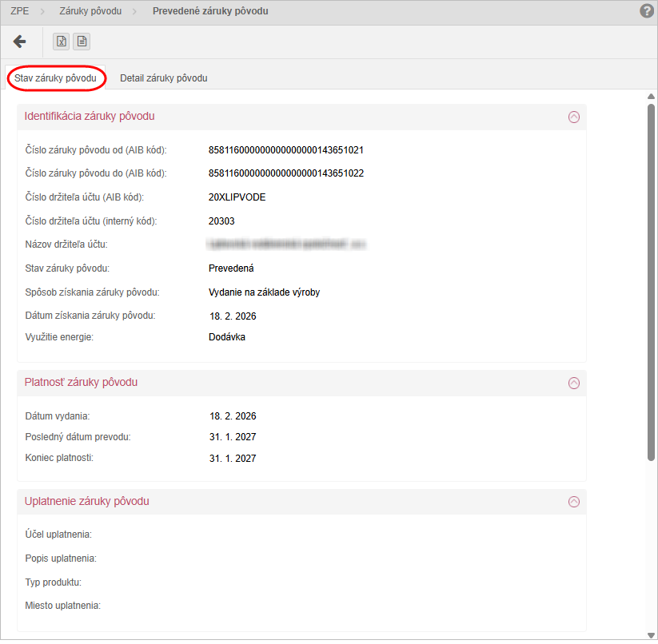The height and width of the screenshot is (644, 658).
Task: Click the Prevedená status value
Action: (231, 268)
